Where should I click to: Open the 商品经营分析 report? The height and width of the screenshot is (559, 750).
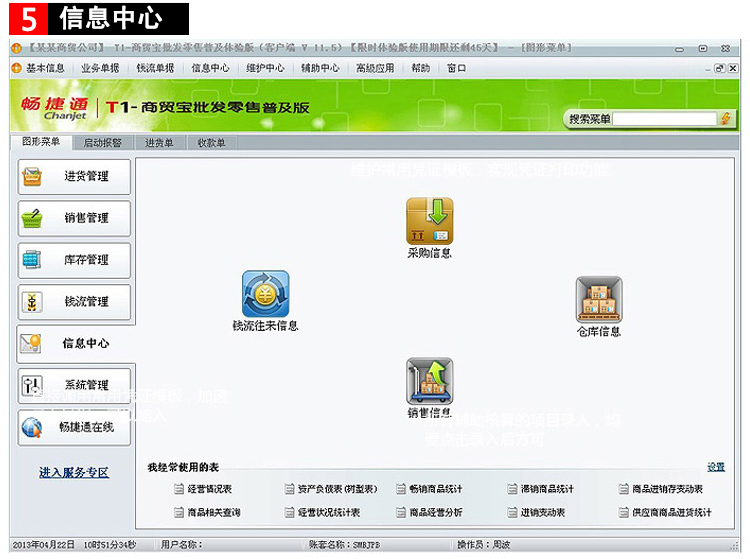click(x=430, y=512)
